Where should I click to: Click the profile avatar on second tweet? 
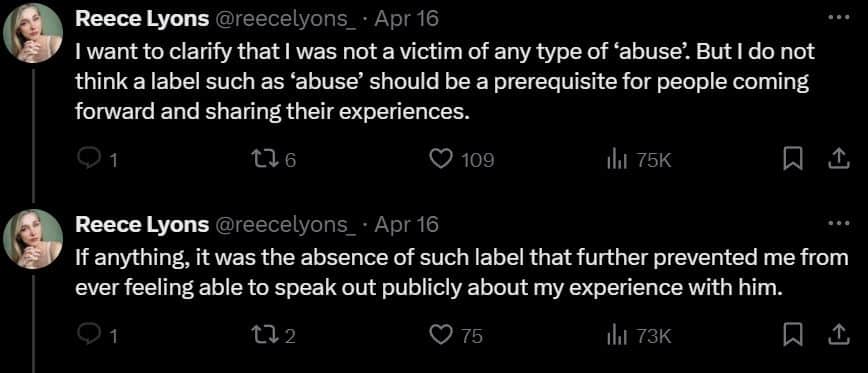pyautogui.click(x=33, y=239)
